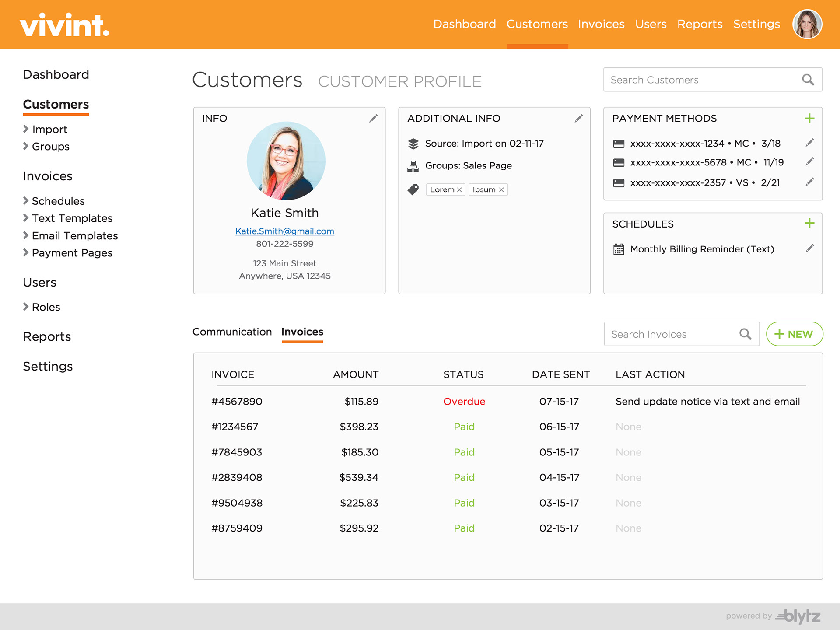Open user avatar in top right
The image size is (840, 630).
coord(807,24)
